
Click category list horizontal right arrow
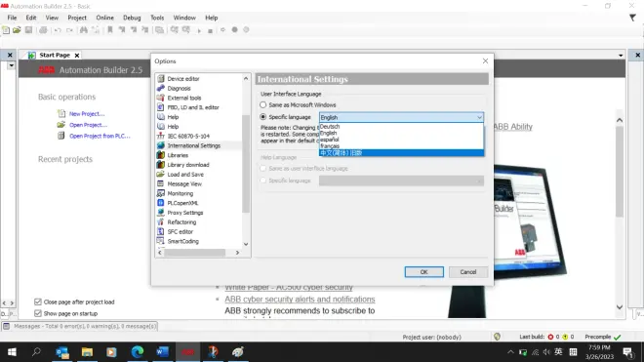[x=237, y=253]
